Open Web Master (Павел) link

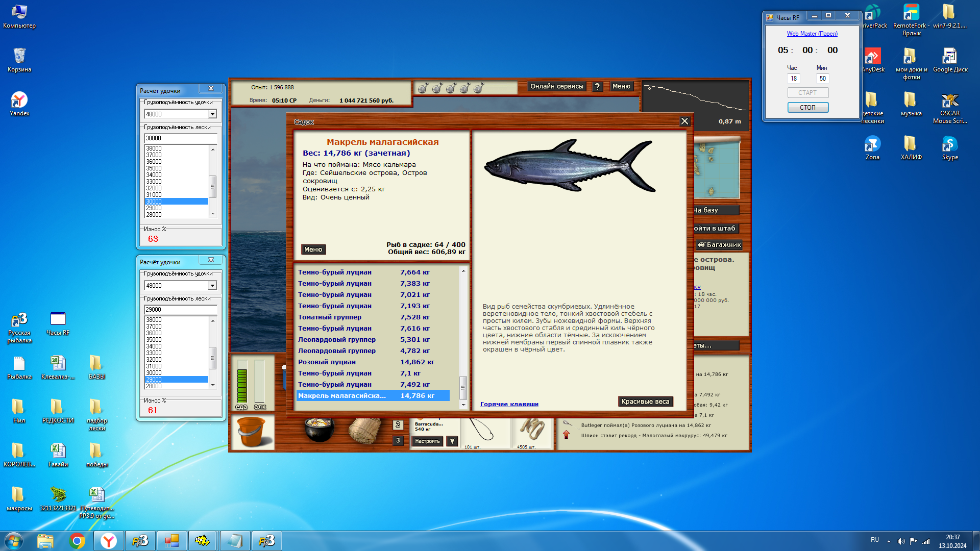tap(812, 34)
